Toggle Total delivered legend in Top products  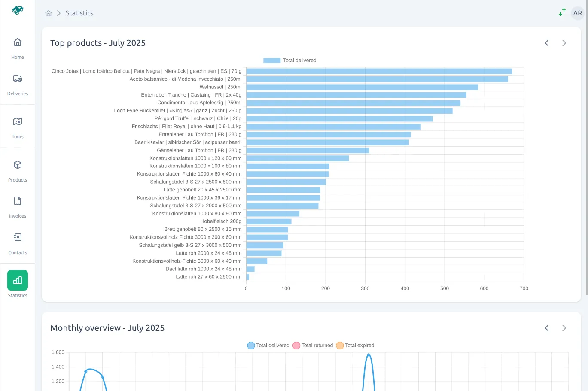(x=290, y=61)
